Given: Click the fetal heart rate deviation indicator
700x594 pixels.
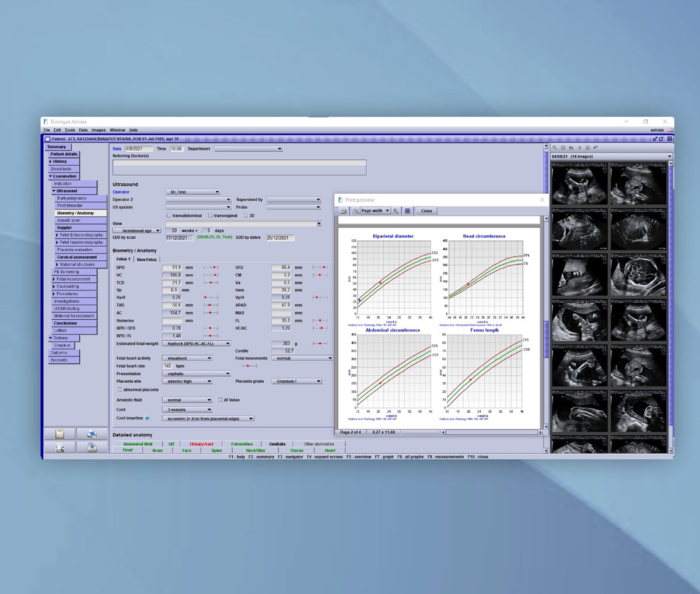Looking at the screenshot, I should tap(249, 366).
